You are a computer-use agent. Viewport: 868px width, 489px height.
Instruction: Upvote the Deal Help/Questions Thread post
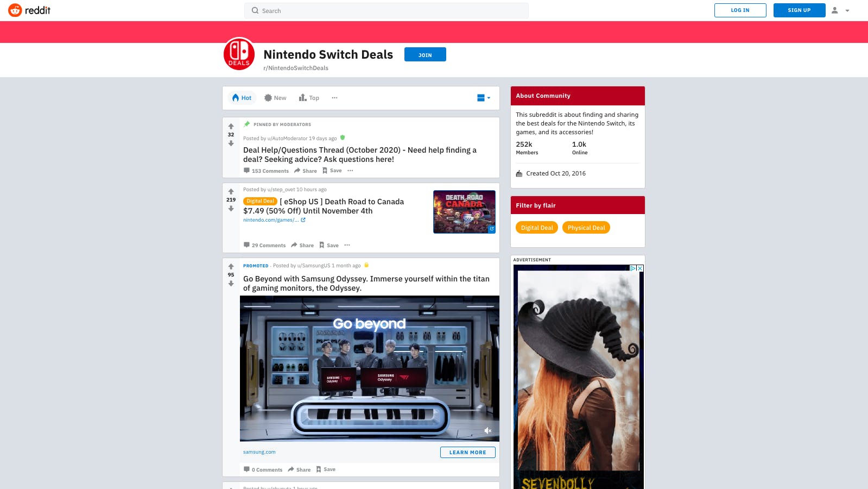point(231,126)
